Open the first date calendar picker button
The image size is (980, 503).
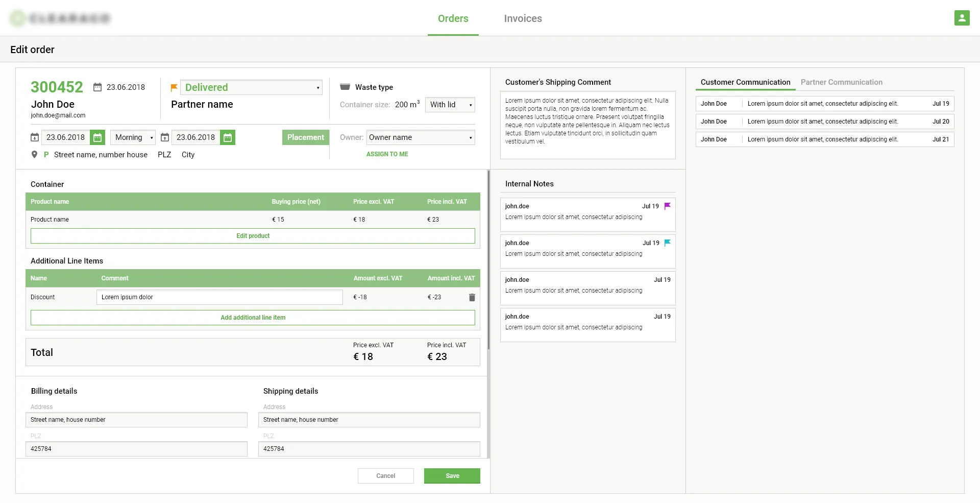click(97, 137)
